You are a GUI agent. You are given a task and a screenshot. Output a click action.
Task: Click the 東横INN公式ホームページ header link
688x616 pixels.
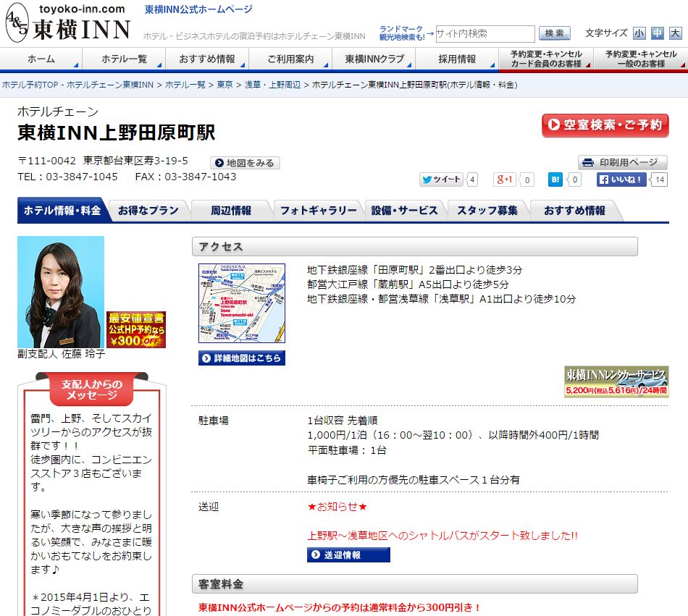(198, 9)
